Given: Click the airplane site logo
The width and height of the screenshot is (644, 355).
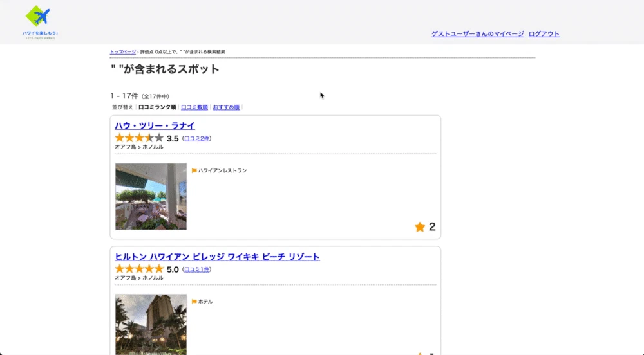Looking at the screenshot, I should (x=40, y=22).
